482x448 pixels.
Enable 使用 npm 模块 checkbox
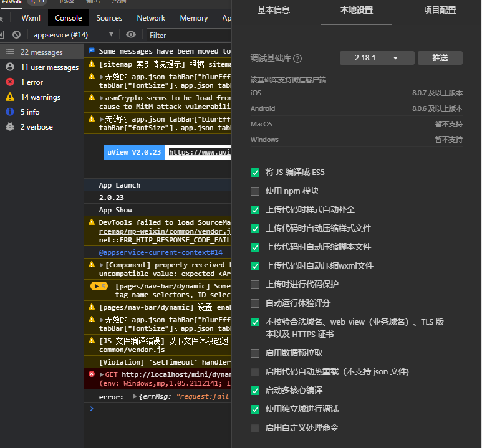click(255, 191)
